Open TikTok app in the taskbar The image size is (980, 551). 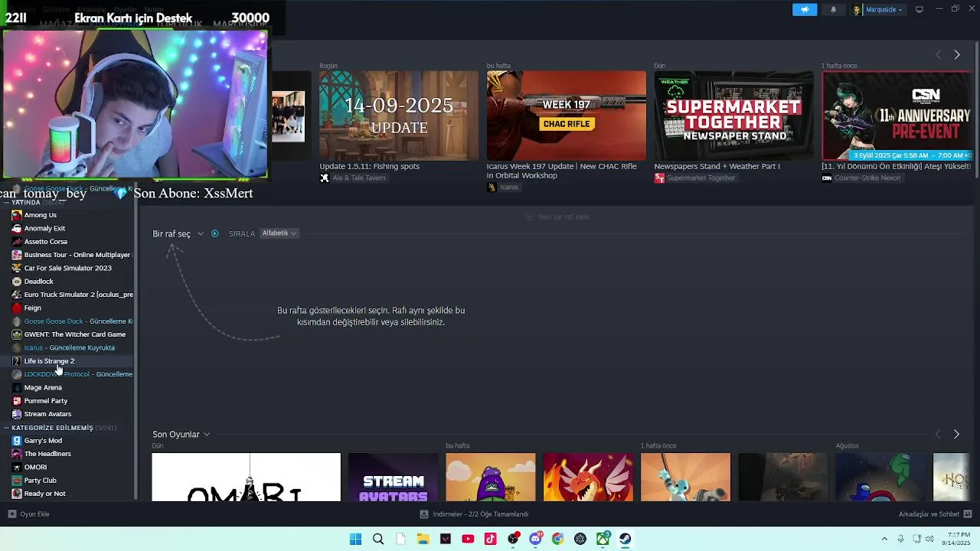point(490,539)
